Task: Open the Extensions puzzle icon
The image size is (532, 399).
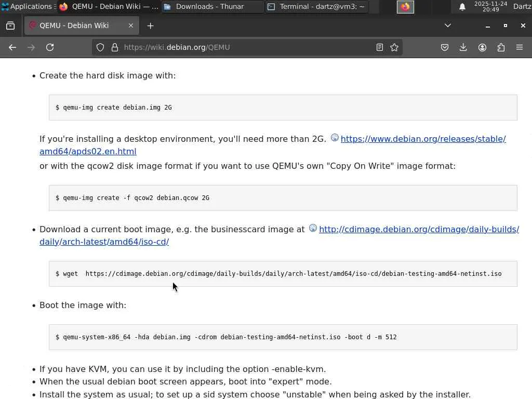Action: point(501,47)
